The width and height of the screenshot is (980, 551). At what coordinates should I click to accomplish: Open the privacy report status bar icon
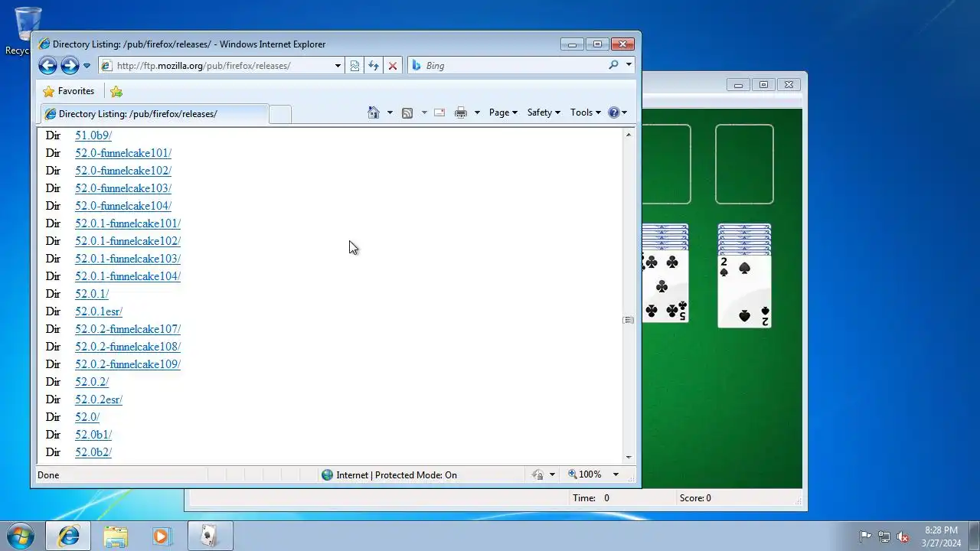tap(537, 475)
